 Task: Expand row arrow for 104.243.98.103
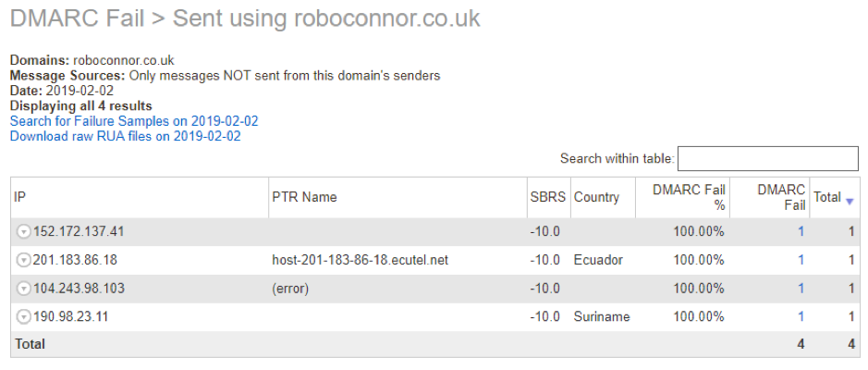[23, 289]
